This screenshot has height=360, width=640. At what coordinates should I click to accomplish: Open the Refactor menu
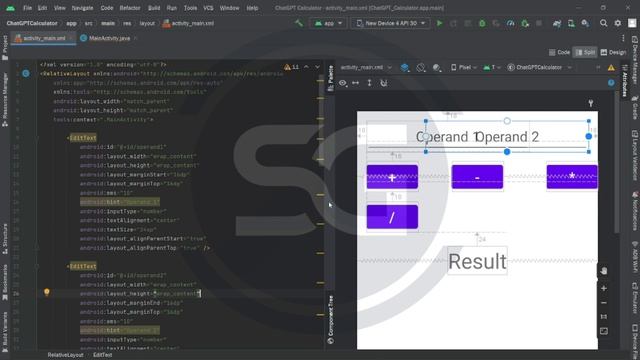point(130,8)
